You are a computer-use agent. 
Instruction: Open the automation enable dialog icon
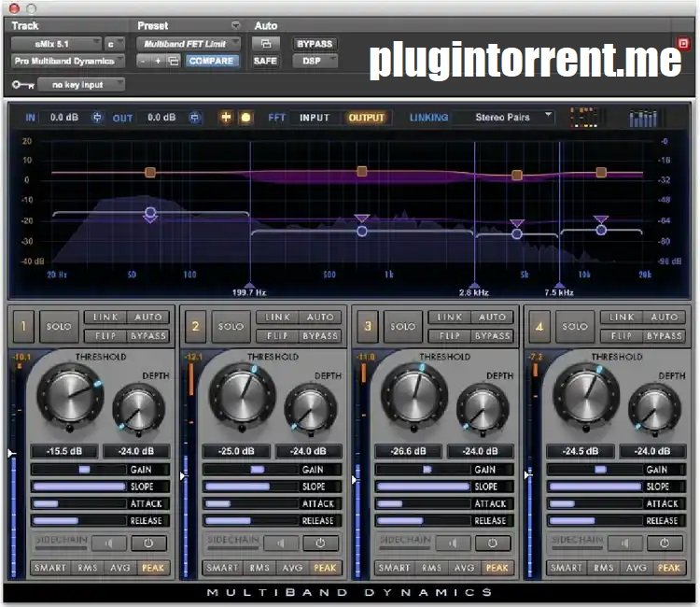click(x=266, y=44)
